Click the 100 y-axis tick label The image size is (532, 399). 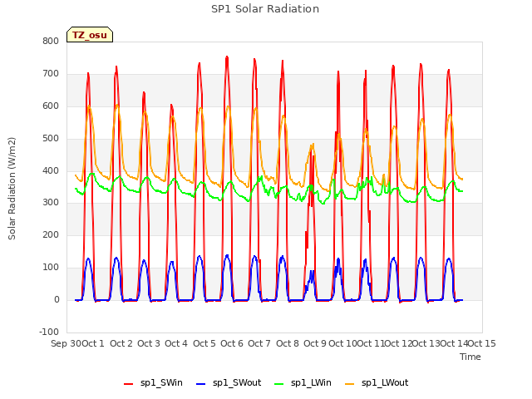51,267
